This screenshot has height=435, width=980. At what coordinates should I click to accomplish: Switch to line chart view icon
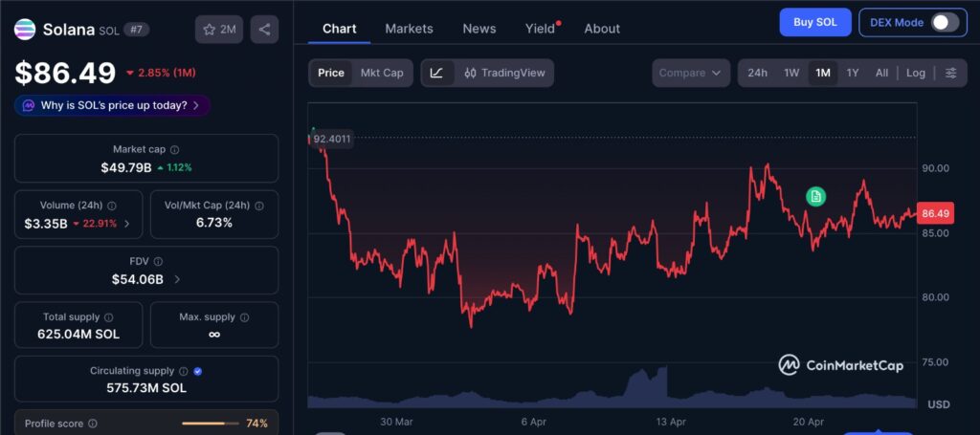(x=436, y=73)
